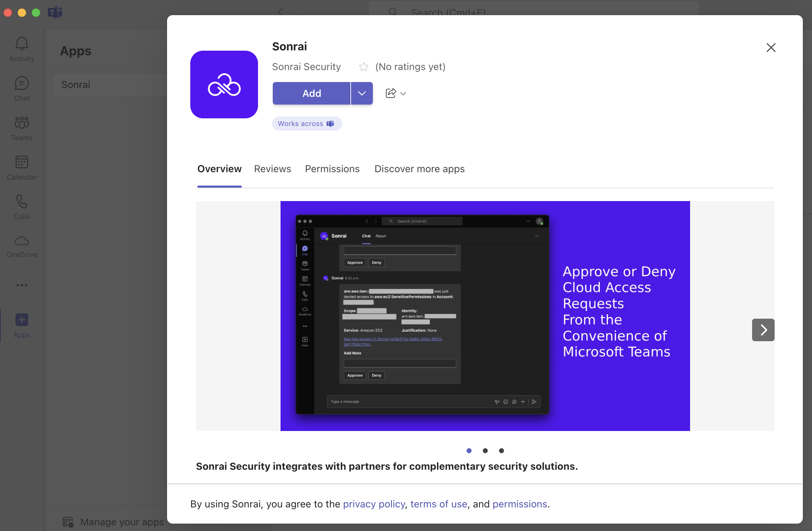
Task: Open the OneDrive cloud icon
Action: tap(22, 241)
